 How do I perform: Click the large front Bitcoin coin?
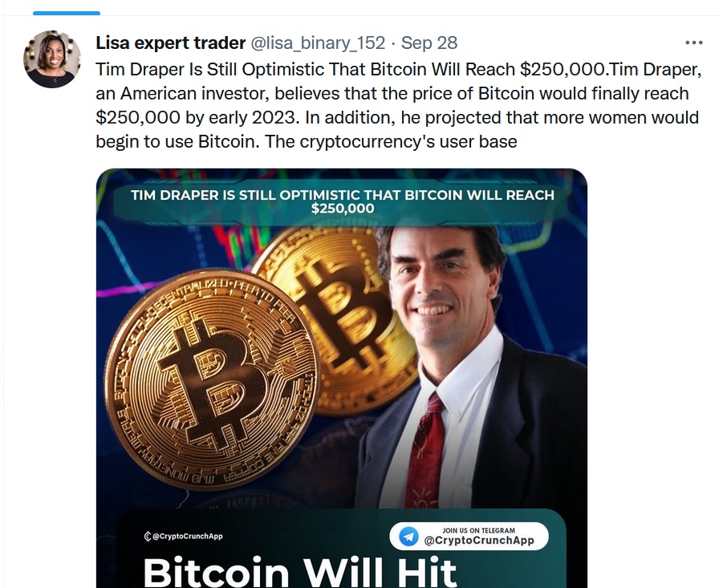[x=213, y=379]
